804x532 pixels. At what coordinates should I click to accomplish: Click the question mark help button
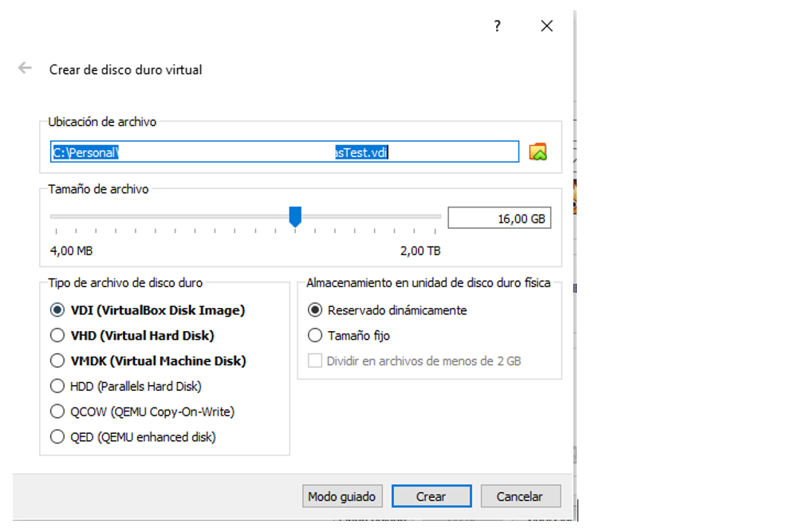497,26
